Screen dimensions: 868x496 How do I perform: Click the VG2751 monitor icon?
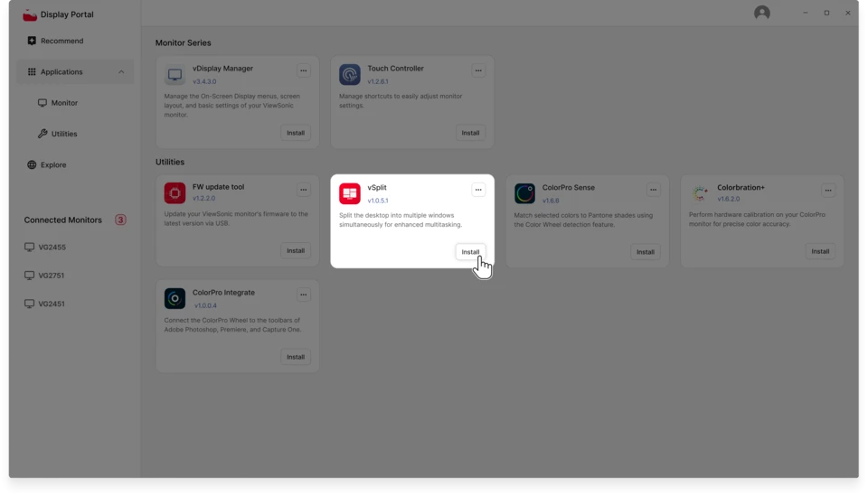point(29,276)
